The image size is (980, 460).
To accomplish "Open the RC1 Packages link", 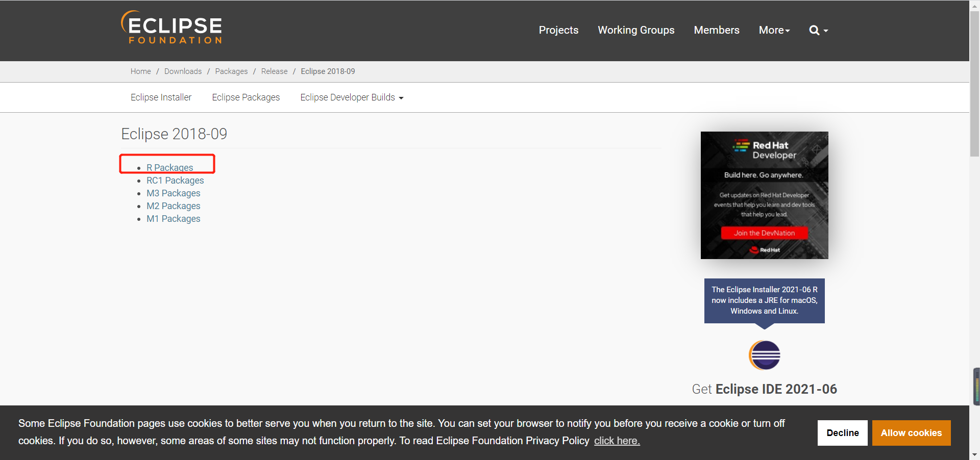I will pos(175,181).
